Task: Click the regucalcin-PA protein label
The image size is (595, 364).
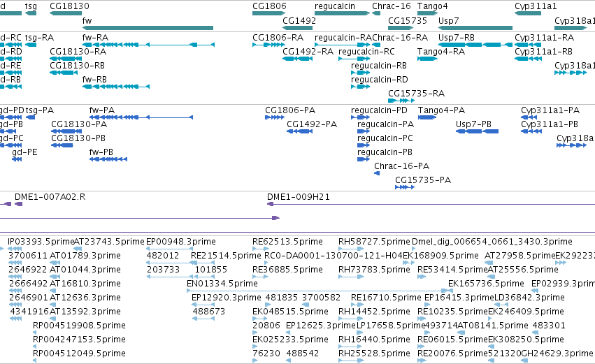Action: (385, 125)
